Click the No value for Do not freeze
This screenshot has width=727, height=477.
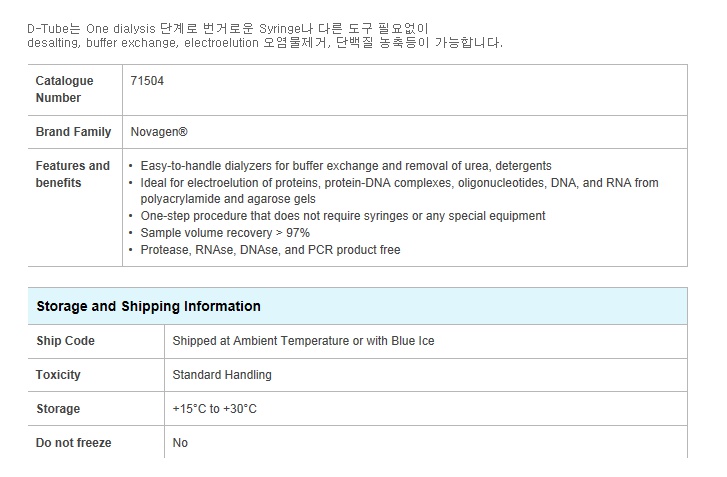[x=180, y=443]
